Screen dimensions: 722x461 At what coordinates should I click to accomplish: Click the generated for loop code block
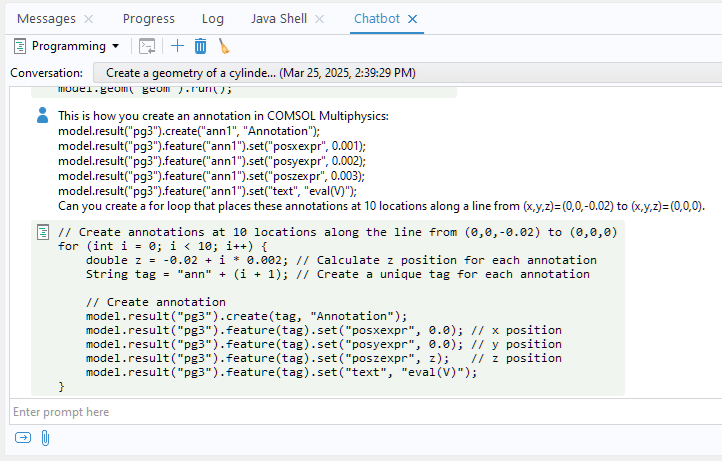tap(330, 308)
